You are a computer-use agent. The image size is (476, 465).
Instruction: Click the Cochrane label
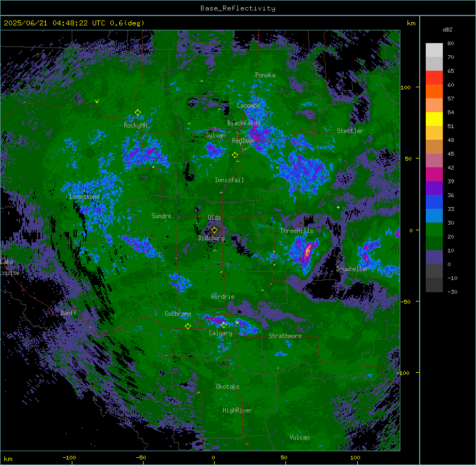pyautogui.click(x=178, y=314)
